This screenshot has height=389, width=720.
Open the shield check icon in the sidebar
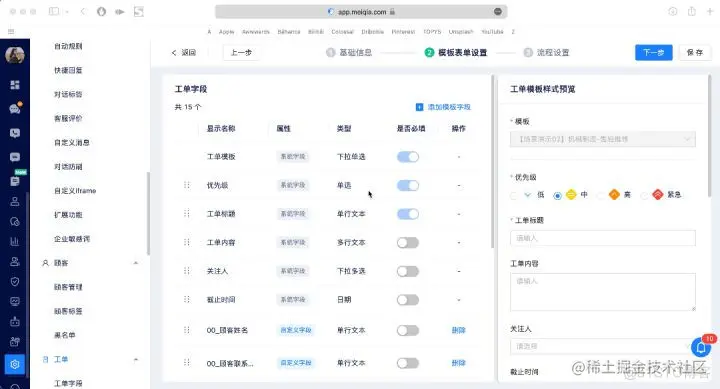(x=15, y=282)
